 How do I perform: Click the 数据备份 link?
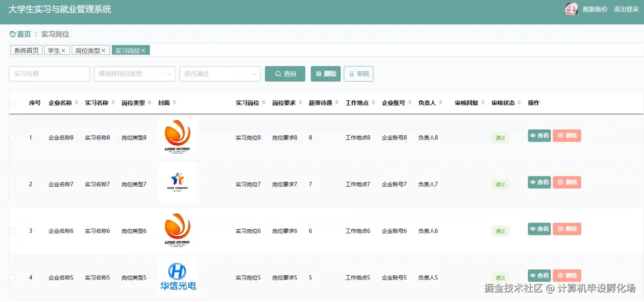(x=595, y=9)
